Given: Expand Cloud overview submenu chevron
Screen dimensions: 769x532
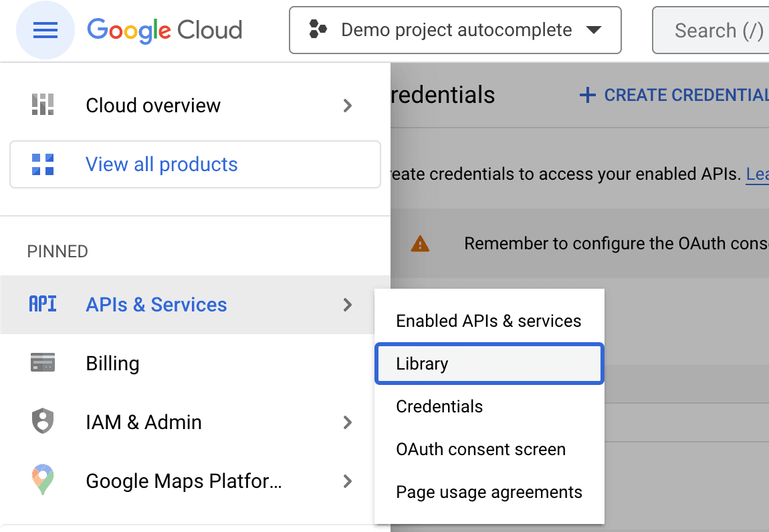Looking at the screenshot, I should [348, 106].
